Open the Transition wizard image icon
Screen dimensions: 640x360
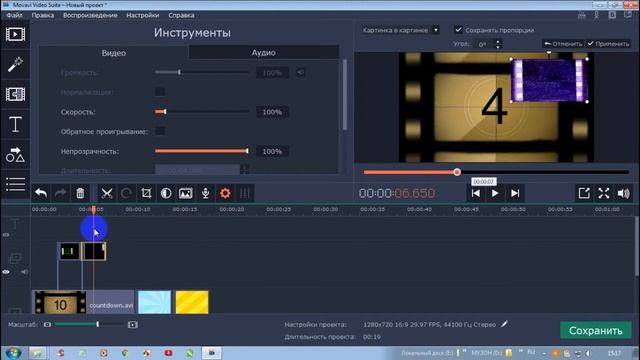tap(185, 193)
